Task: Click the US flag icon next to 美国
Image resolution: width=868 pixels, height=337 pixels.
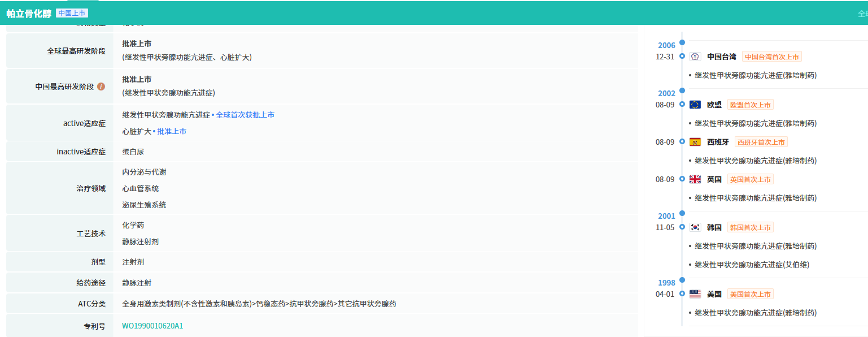Action: pyautogui.click(x=695, y=294)
